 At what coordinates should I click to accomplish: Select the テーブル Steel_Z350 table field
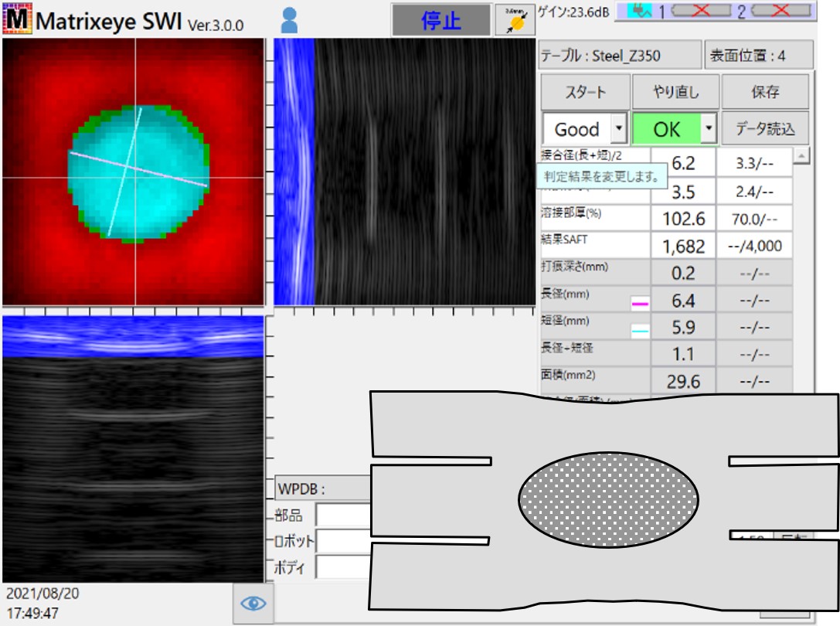pos(620,56)
